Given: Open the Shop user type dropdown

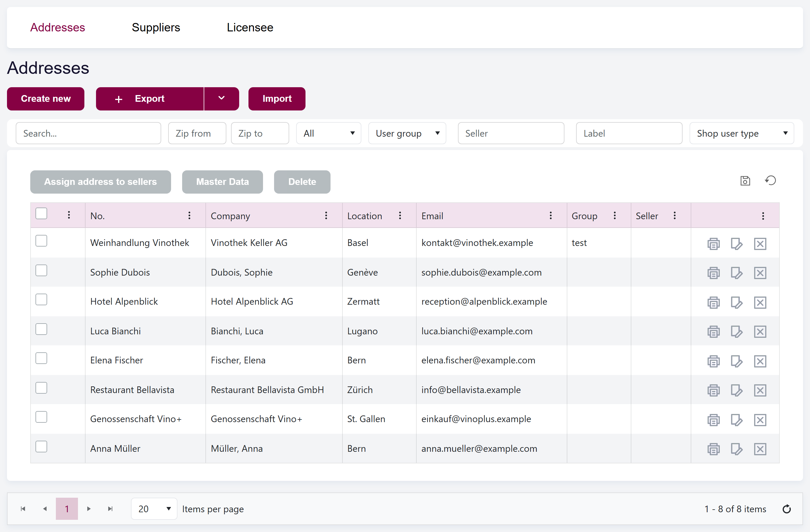Looking at the screenshot, I should [742, 133].
